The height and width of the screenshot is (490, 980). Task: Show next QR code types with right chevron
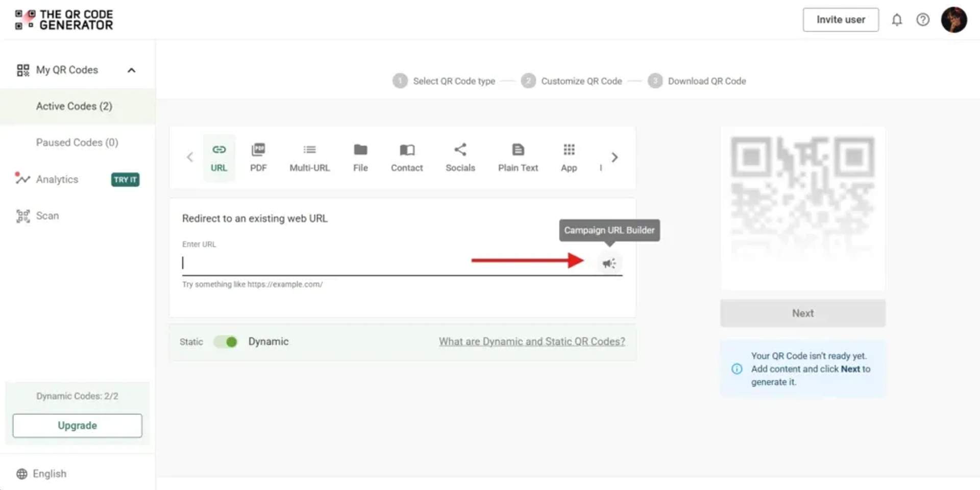pos(615,157)
